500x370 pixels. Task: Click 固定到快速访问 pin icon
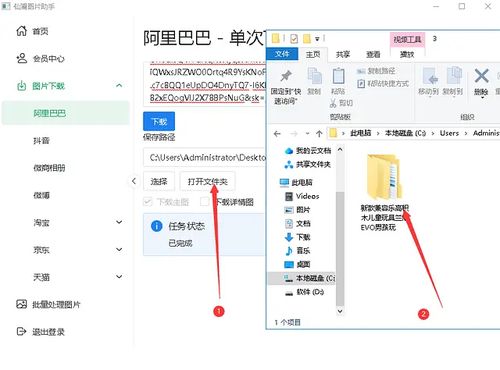click(x=285, y=76)
